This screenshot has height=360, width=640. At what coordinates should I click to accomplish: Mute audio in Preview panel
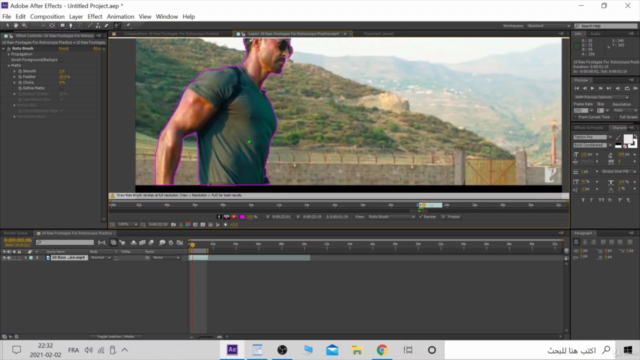618,89
